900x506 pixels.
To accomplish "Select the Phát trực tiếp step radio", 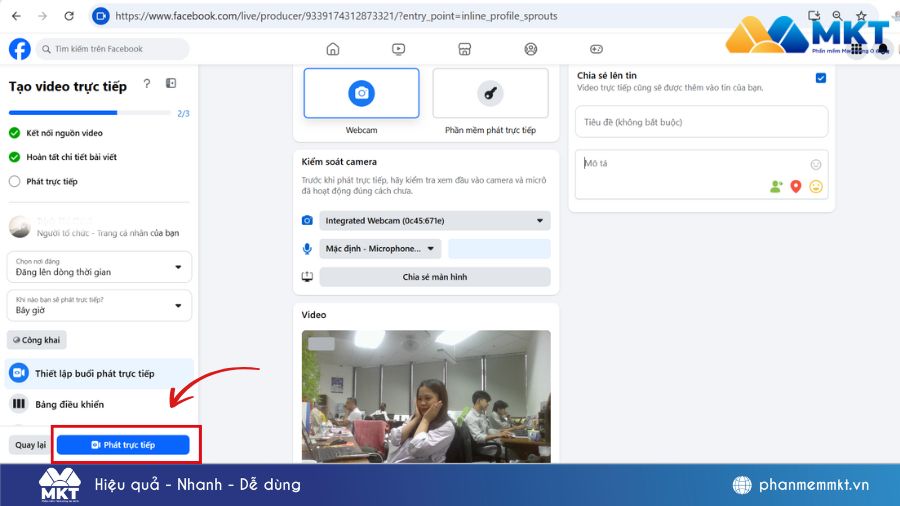I will [x=14, y=181].
